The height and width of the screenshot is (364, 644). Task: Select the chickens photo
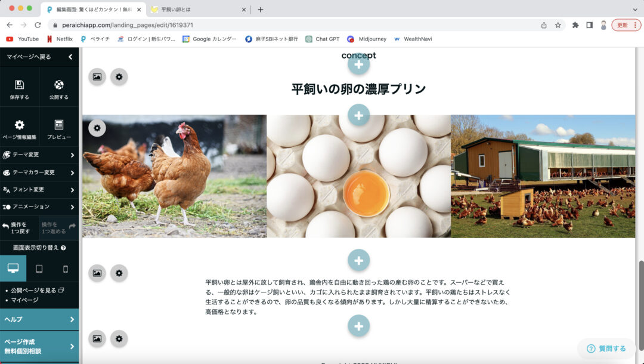tap(175, 176)
